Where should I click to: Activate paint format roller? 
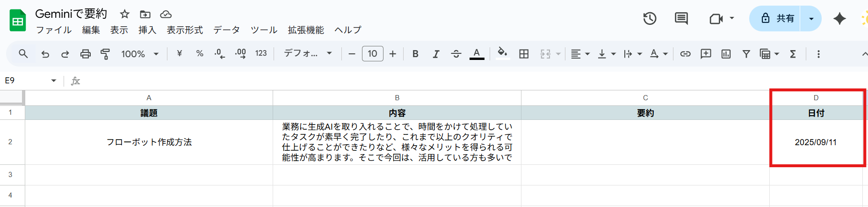[105, 54]
